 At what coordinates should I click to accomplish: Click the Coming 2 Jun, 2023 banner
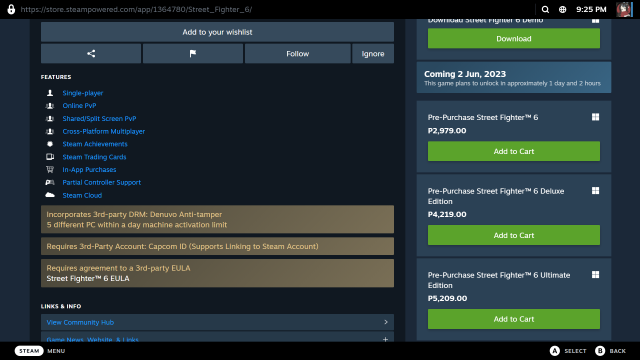(x=514, y=78)
